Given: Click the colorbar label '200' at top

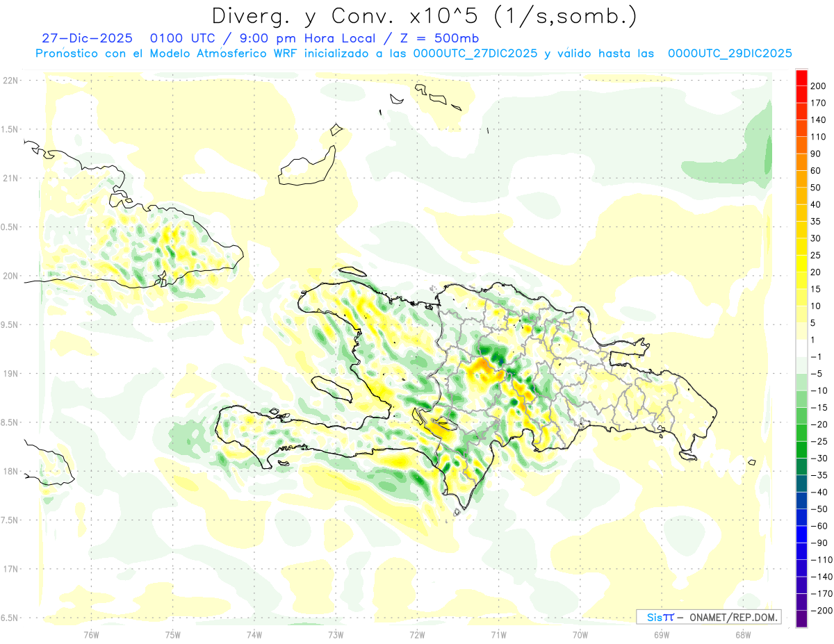Looking at the screenshot, I should tap(818, 86).
